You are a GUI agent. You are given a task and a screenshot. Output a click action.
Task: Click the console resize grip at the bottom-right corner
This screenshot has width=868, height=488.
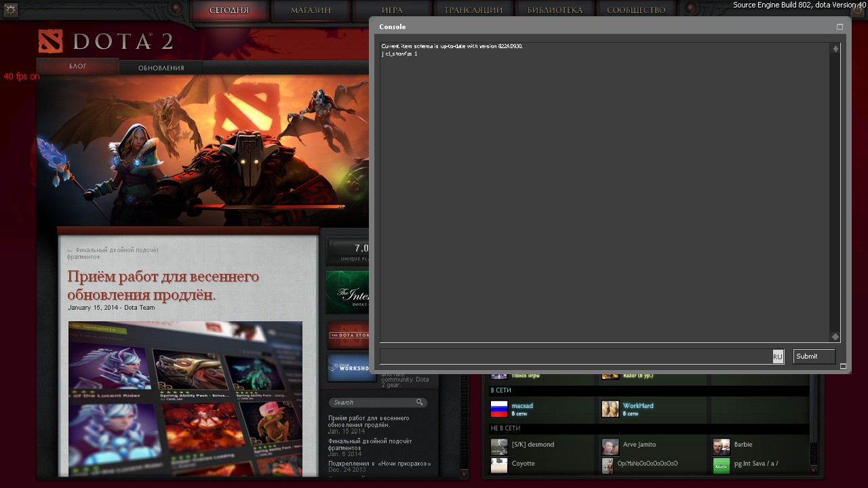[x=843, y=366]
